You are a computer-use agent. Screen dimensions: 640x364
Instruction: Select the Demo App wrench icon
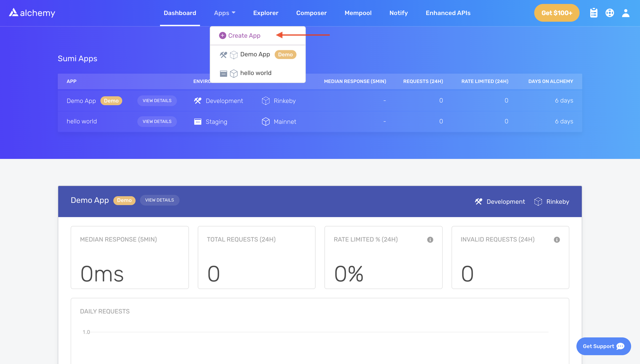click(x=223, y=54)
